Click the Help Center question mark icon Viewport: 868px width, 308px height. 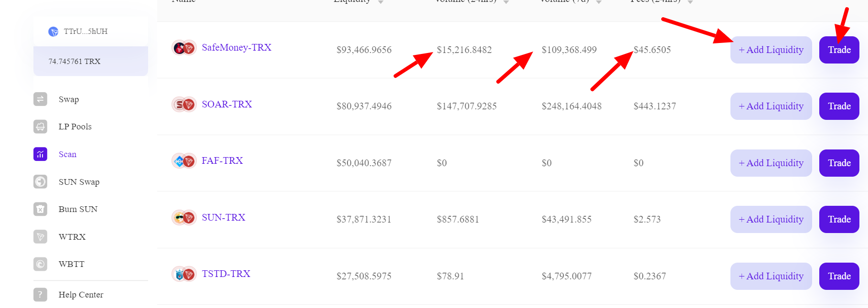pyautogui.click(x=41, y=295)
